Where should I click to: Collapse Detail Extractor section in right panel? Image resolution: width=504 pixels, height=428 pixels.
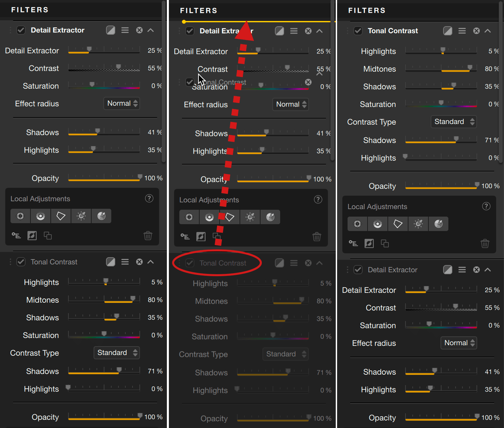pos(488,270)
